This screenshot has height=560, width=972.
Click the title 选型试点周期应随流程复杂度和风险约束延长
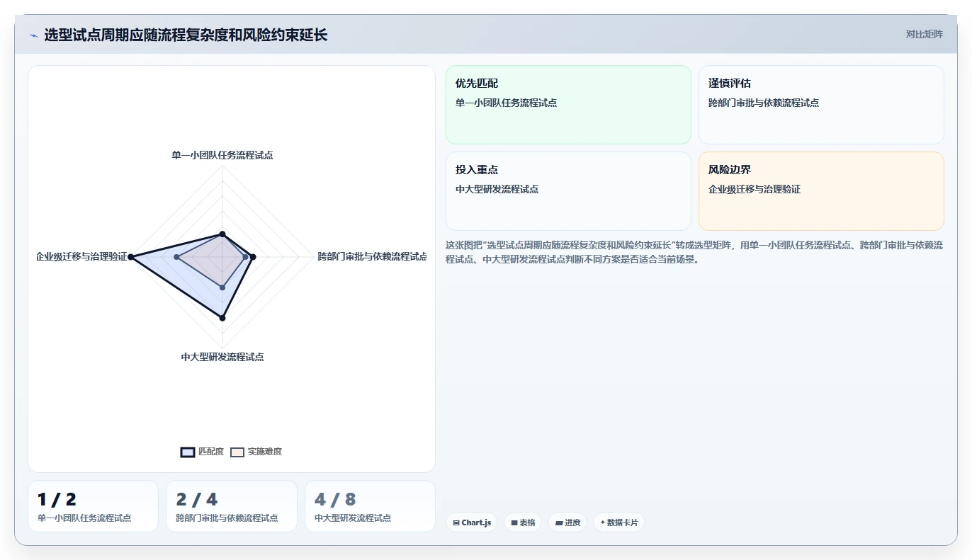coord(186,35)
